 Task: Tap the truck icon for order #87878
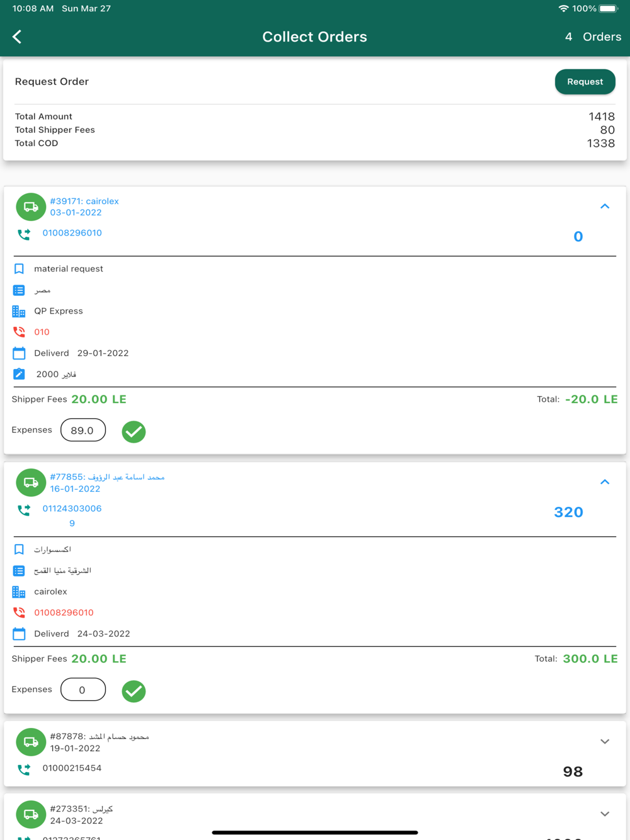[x=31, y=742]
